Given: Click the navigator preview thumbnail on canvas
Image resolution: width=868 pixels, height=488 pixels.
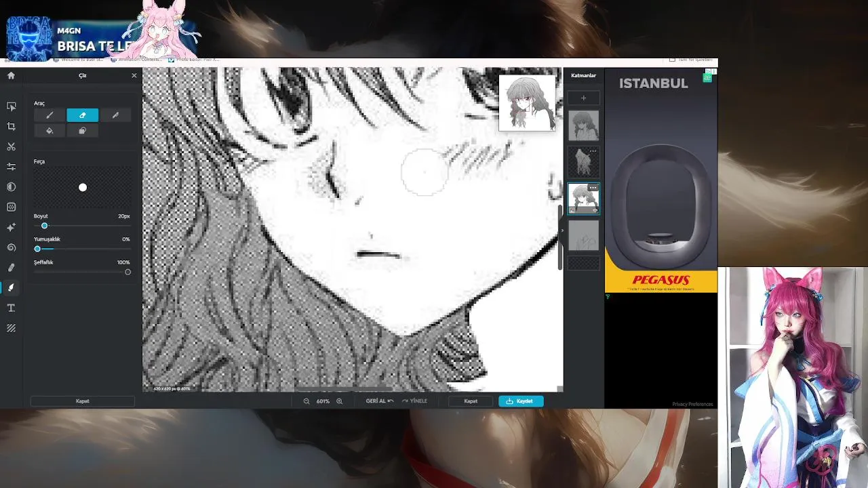Looking at the screenshot, I should click(x=527, y=102).
